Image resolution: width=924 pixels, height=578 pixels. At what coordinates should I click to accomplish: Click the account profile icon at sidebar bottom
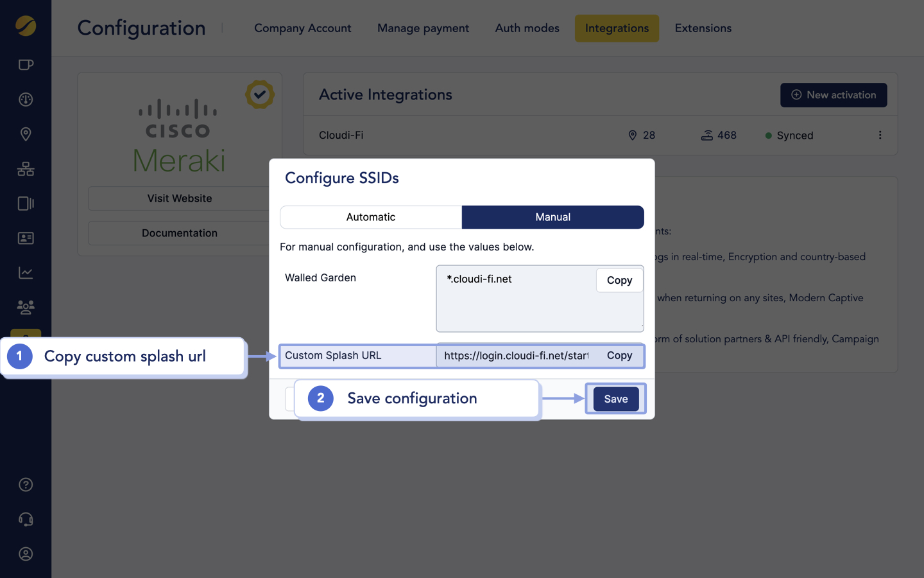coord(25,554)
